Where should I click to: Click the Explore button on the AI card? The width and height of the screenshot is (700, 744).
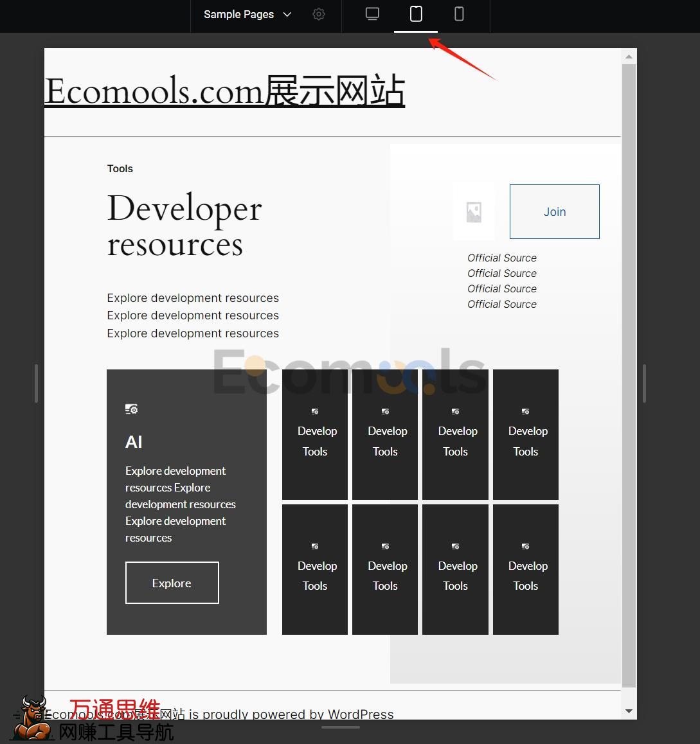[x=172, y=583]
